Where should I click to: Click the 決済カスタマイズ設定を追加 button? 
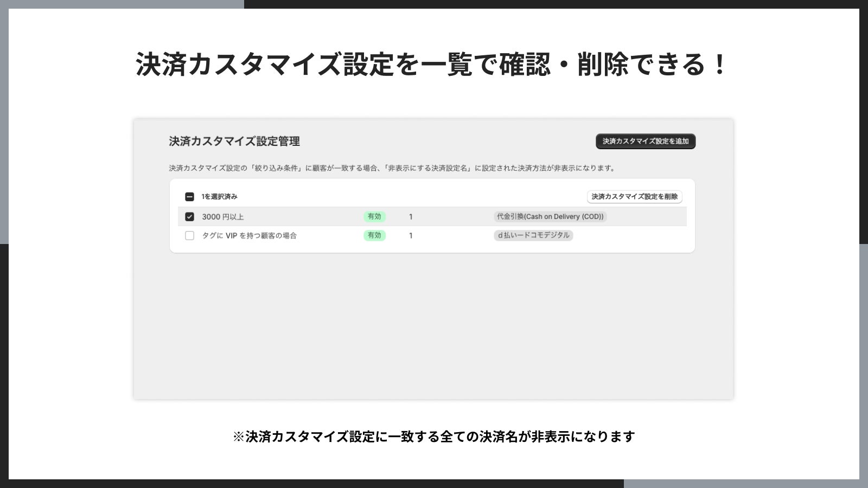pos(645,142)
